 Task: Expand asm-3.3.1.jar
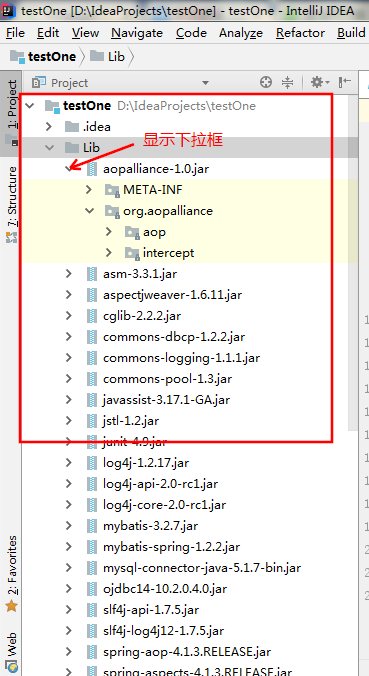[69, 273]
